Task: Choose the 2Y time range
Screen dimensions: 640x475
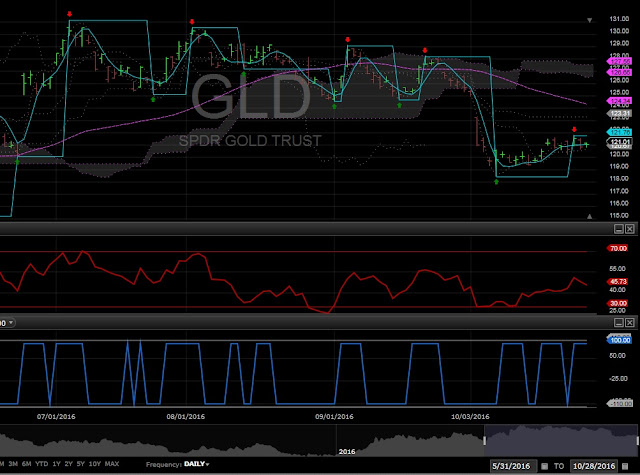Action: coord(68,464)
